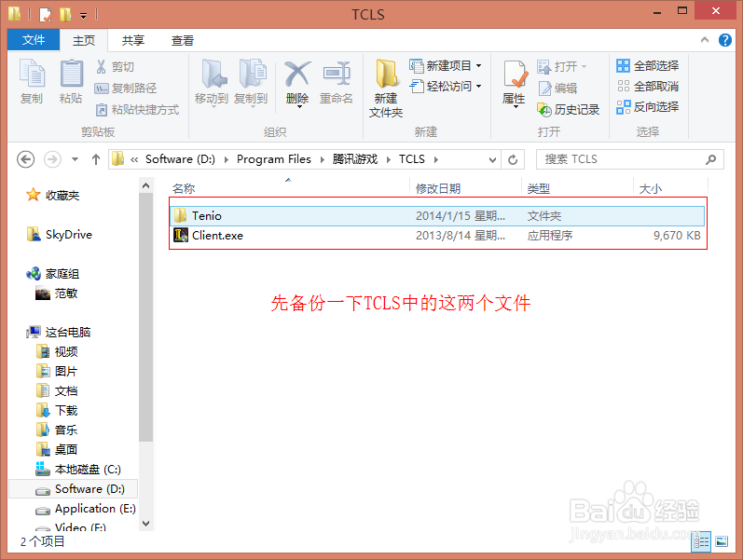Expand the Open (打开) dropdown arrow
743x560 pixels.
[584, 67]
